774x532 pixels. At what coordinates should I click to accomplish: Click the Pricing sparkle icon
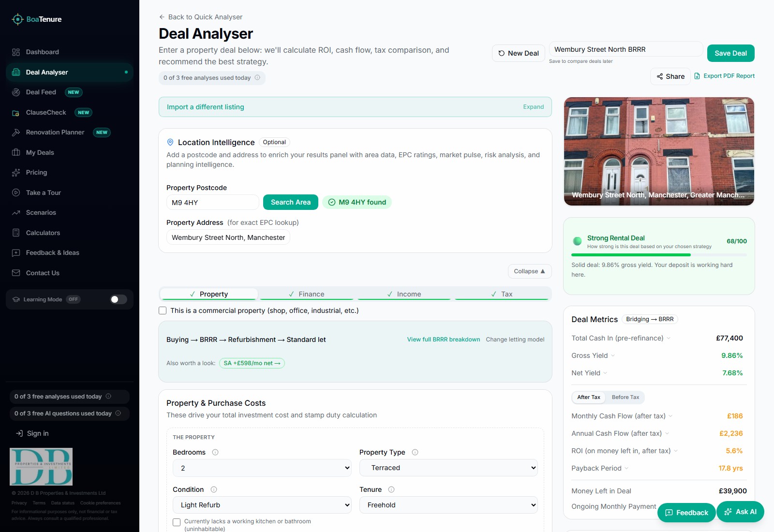click(16, 173)
